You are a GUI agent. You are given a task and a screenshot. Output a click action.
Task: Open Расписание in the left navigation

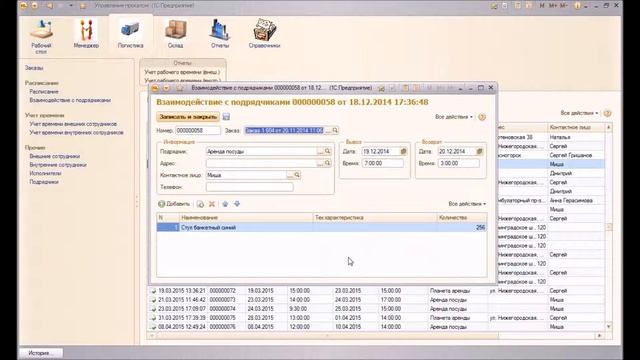tap(44, 91)
